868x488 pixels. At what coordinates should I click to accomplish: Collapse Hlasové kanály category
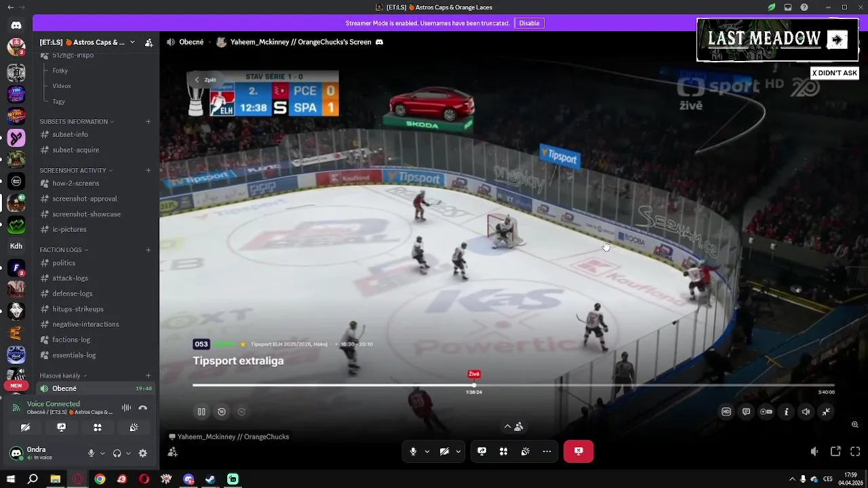[63, 375]
